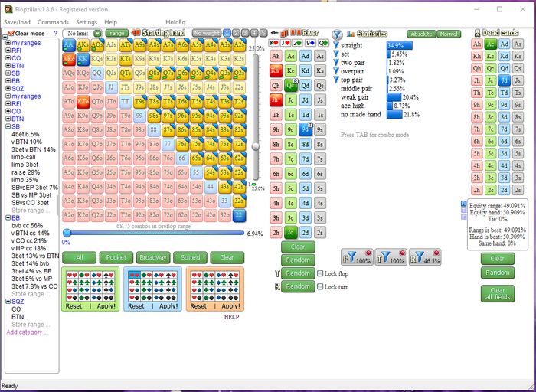This screenshot has width=536, height=392.
Task: Click the Clear all fields button
Action: tap(498, 293)
